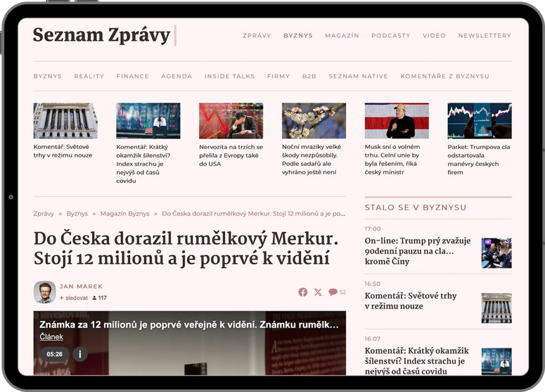
Task: Open 'Musk sní o volném trhu' link
Action: pos(392,160)
